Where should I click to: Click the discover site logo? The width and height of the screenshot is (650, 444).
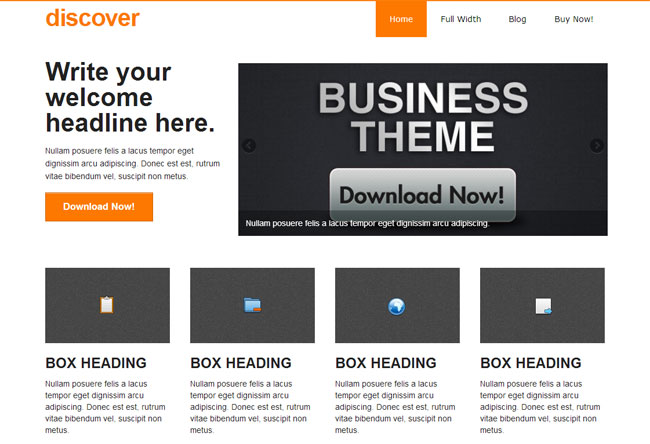92,18
